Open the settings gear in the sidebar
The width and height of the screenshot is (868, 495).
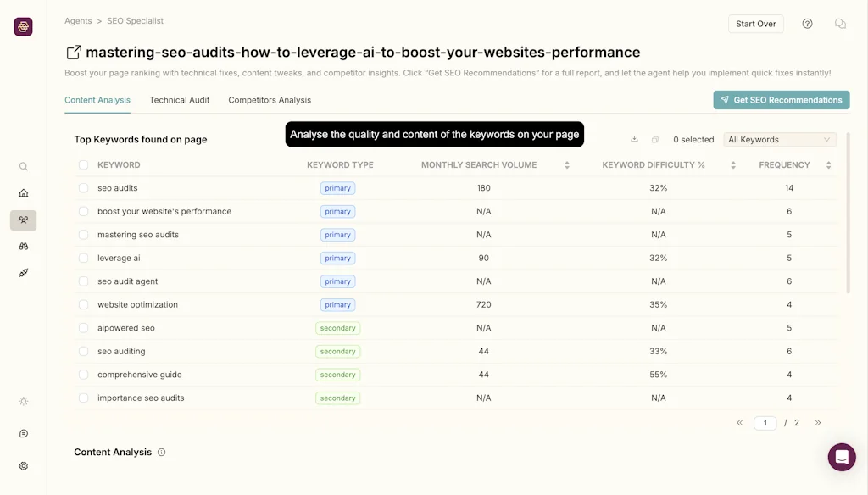click(24, 466)
